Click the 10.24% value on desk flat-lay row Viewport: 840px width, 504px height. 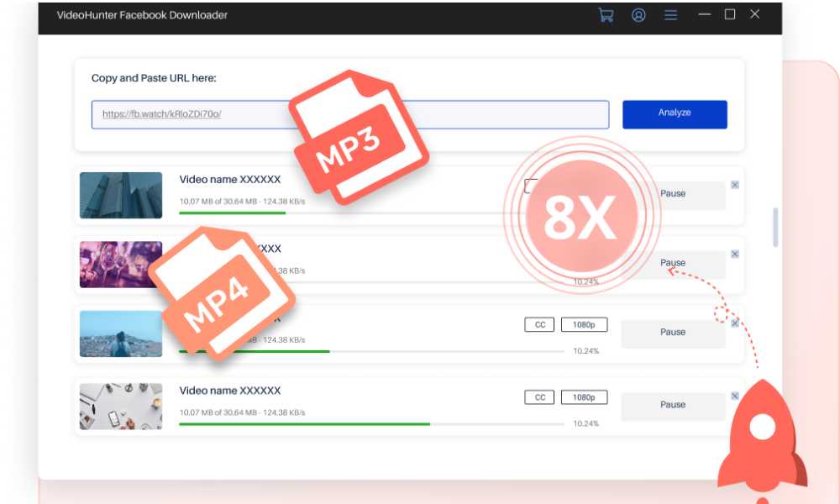click(585, 423)
